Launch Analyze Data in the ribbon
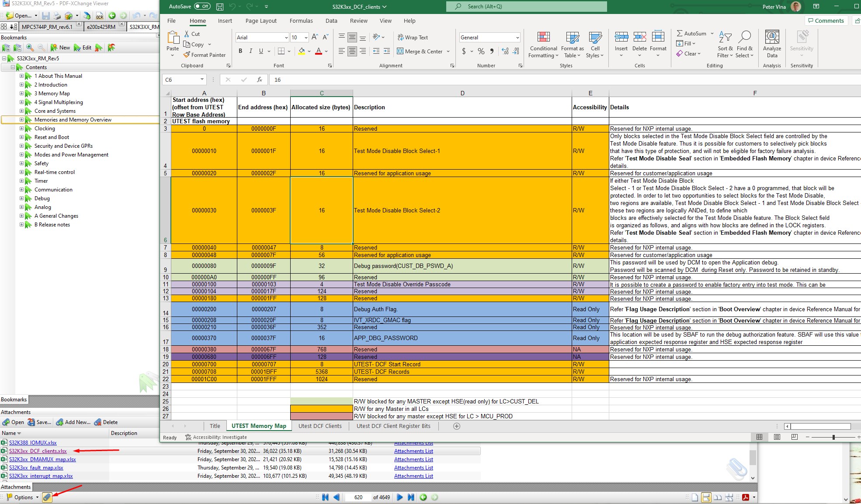 tap(772, 44)
